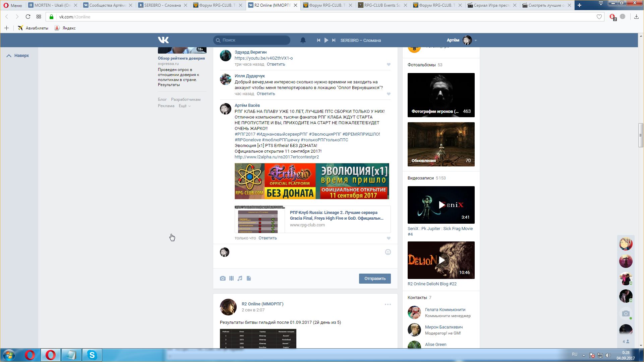Close the R2 Online browser tab

coord(295,5)
